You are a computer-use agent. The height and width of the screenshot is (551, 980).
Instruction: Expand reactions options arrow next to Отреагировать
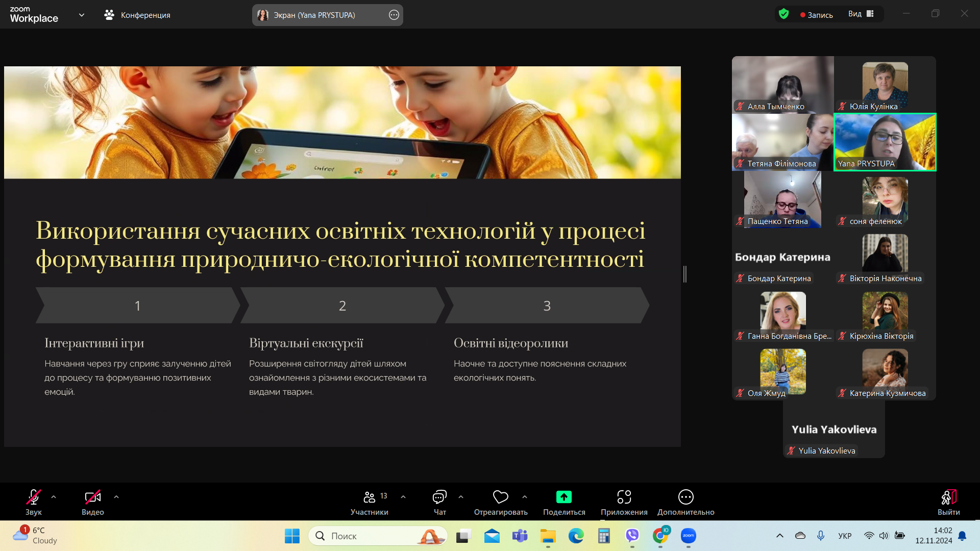tap(525, 497)
